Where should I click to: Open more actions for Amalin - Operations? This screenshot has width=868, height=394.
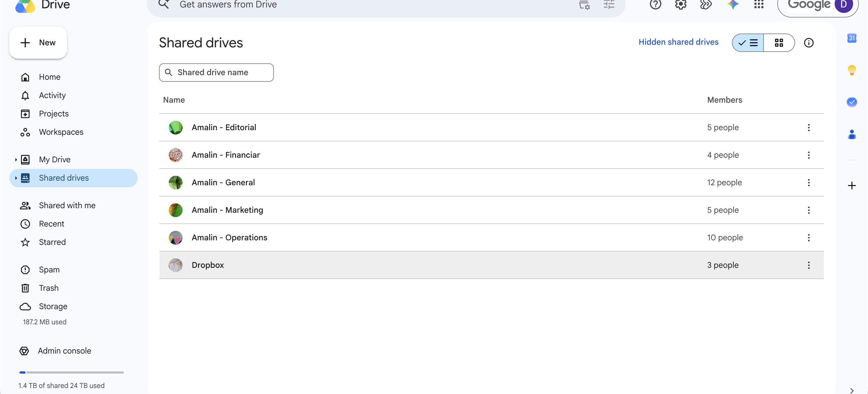(x=809, y=238)
